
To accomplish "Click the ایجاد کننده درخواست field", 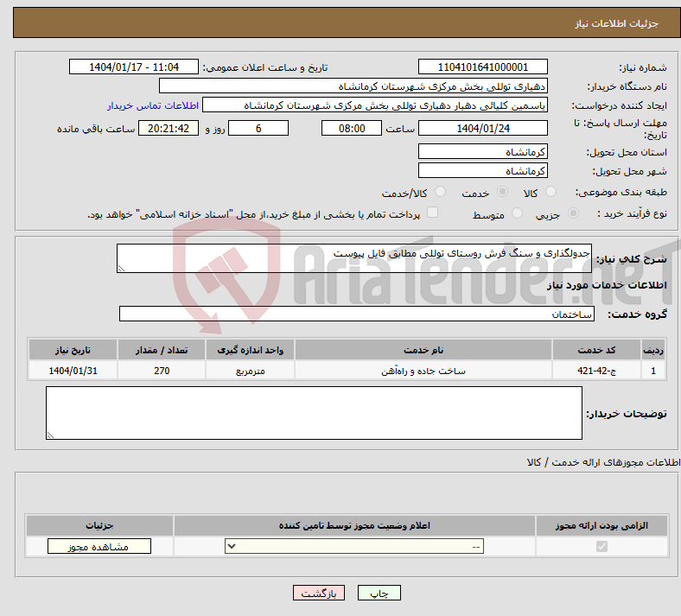I will click(x=375, y=105).
